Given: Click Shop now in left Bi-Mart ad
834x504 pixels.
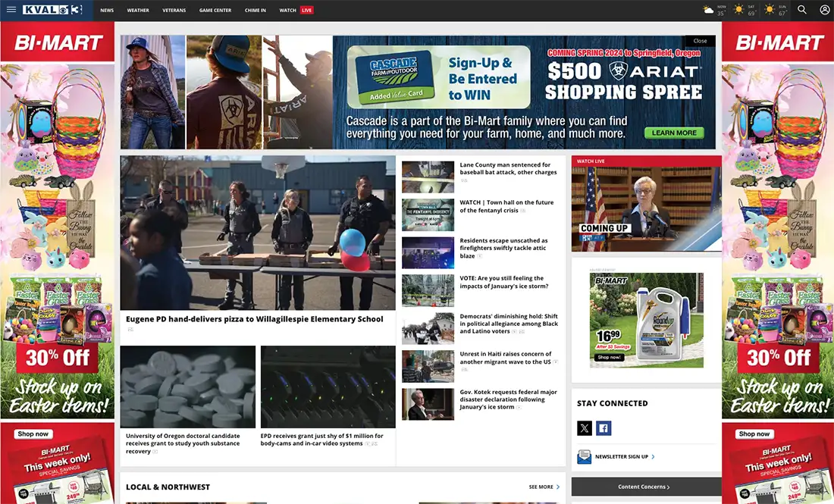Looking at the screenshot, I should click(x=33, y=434).
